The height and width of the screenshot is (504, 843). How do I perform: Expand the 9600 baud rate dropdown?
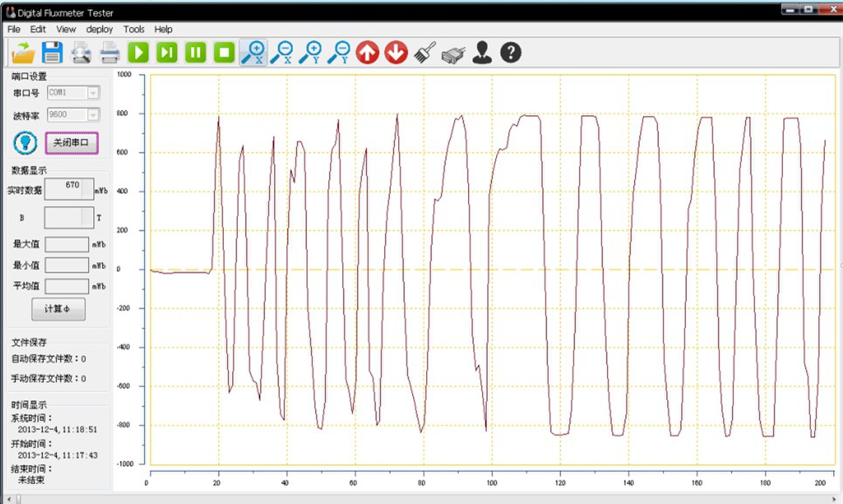93,115
